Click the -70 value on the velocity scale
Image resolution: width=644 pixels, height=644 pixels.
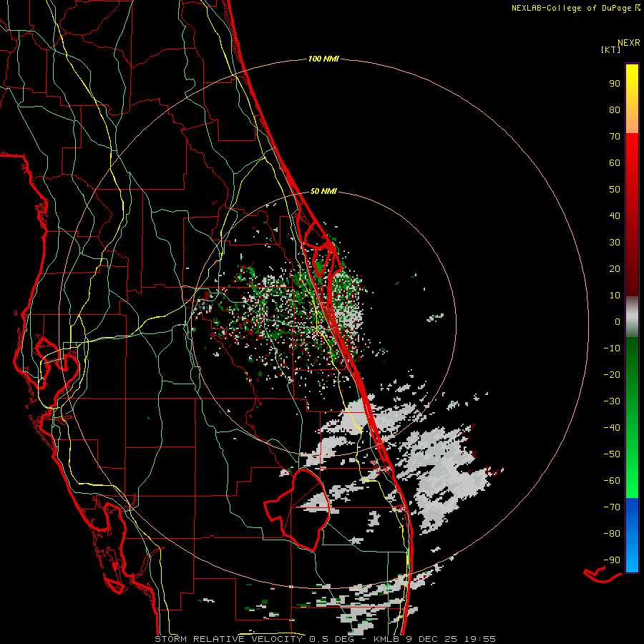pyautogui.click(x=612, y=507)
